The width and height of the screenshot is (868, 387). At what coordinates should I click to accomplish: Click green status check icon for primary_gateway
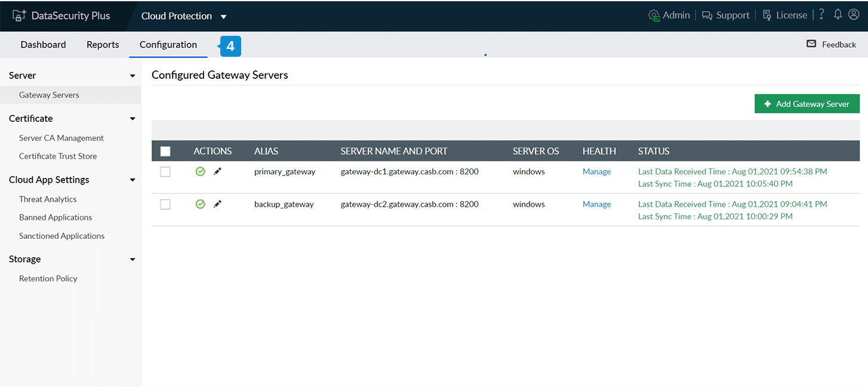[x=201, y=171]
